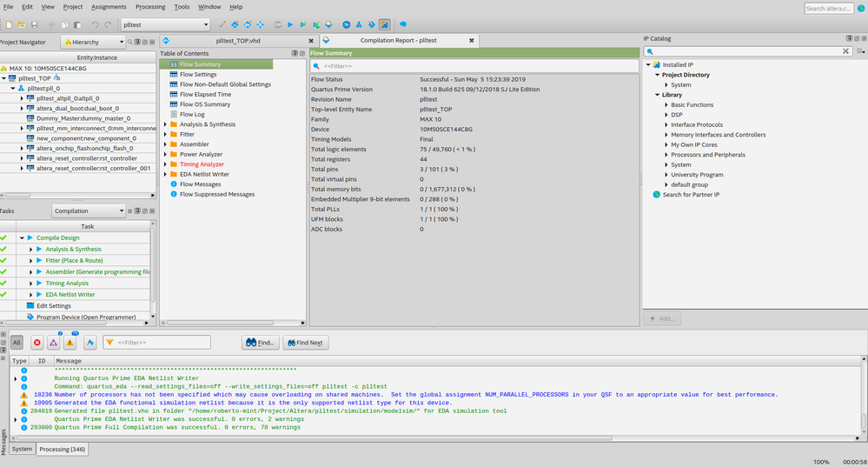Open the plltest revision dropdown
This screenshot has height=467, width=868.
point(165,25)
